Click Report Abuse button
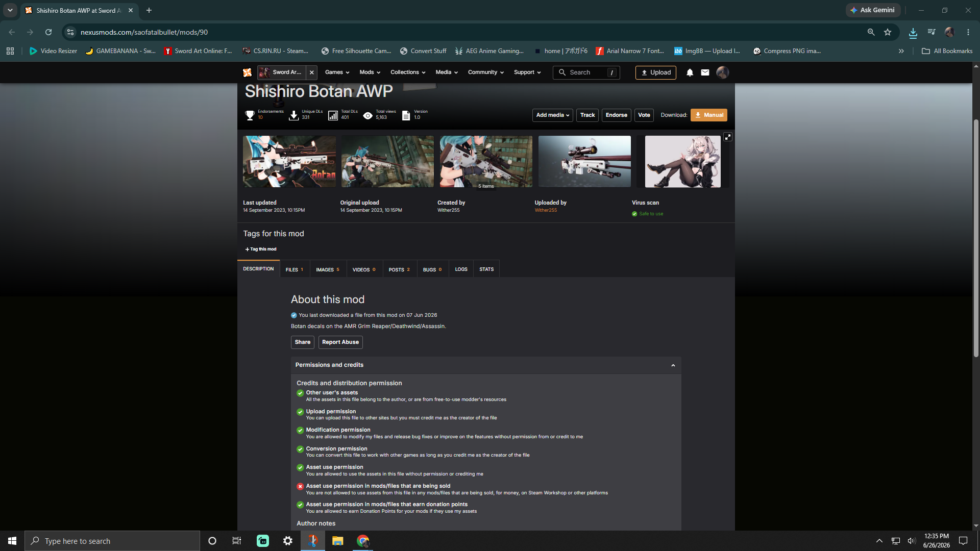This screenshot has width=980, height=551. 340,342
